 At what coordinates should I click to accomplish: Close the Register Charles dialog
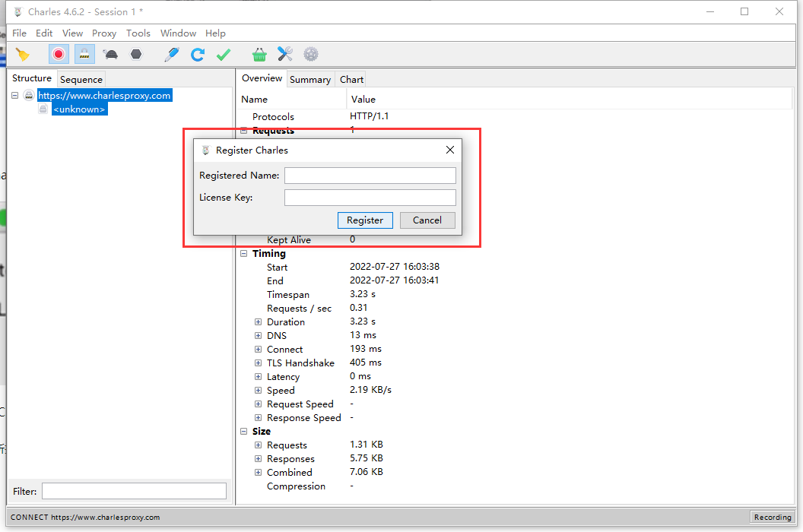[x=449, y=150]
